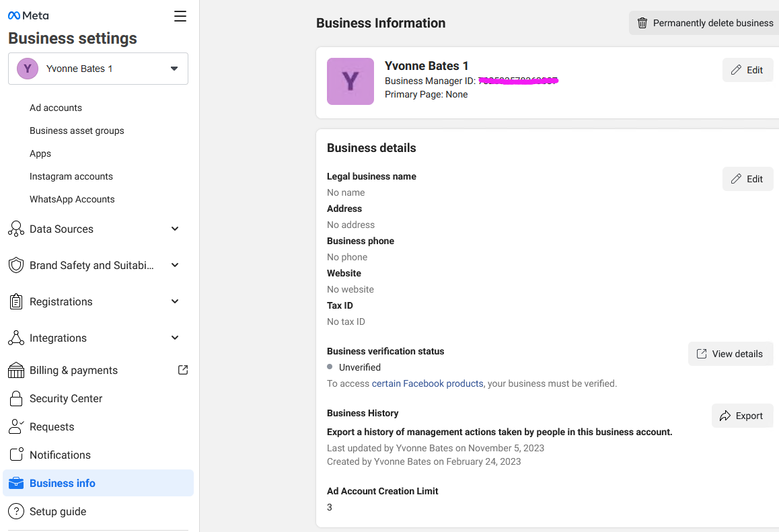Open Business asset groups

[77, 130]
